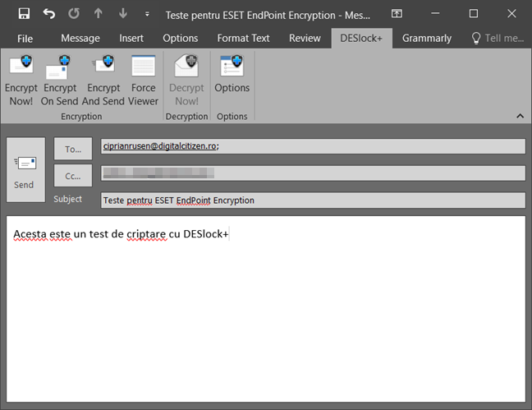Viewport: 532px width, 410px height.
Task: Click the Tell me search box
Action: pyautogui.click(x=498, y=39)
